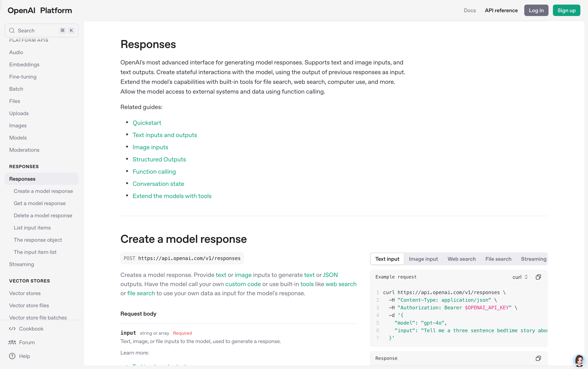Open Images in the sidebar
588x369 pixels.
[x=18, y=125]
